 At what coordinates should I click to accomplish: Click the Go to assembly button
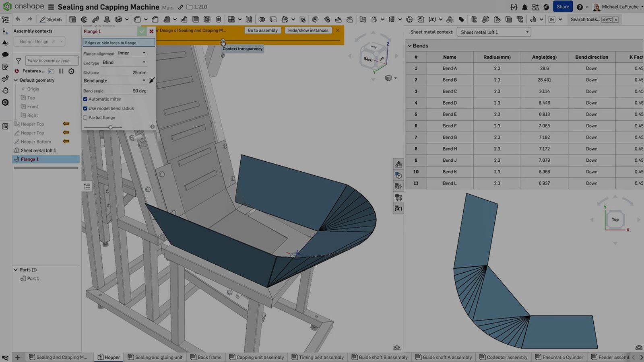click(x=262, y=31)
